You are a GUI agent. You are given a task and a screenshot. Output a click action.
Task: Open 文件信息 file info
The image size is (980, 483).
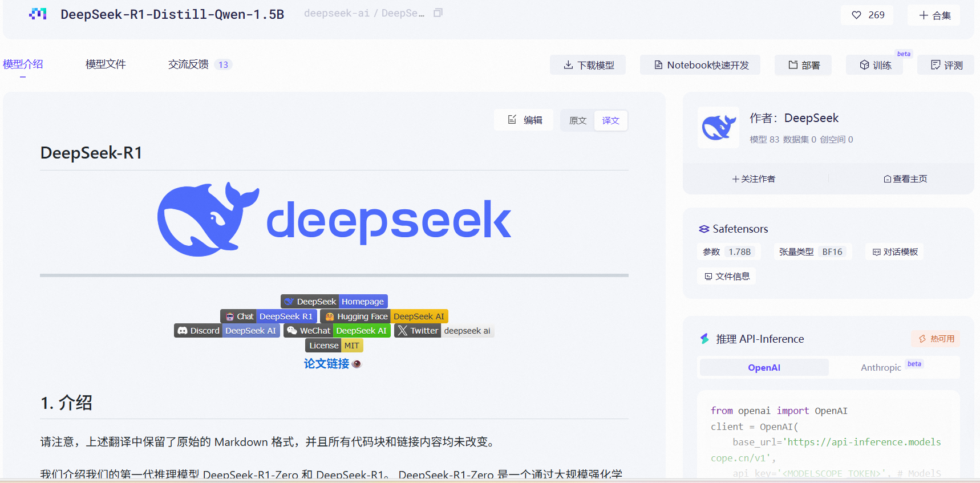tap(727, 276)
